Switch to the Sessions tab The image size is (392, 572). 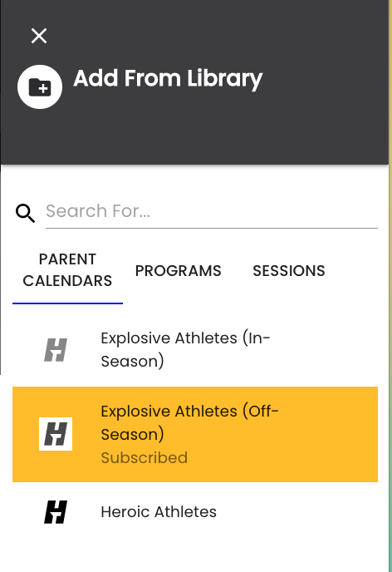click(289, 271)
